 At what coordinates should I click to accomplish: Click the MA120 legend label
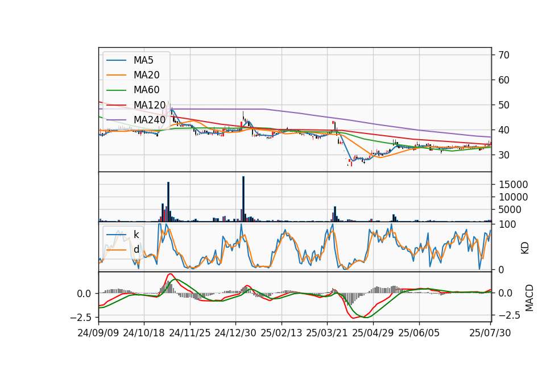point(150,105)
